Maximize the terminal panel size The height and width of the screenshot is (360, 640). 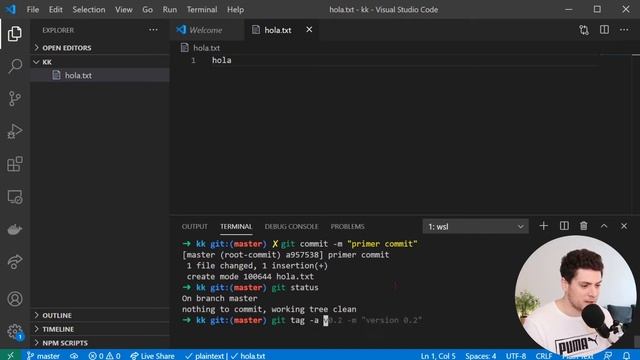(x=604, y=226)
